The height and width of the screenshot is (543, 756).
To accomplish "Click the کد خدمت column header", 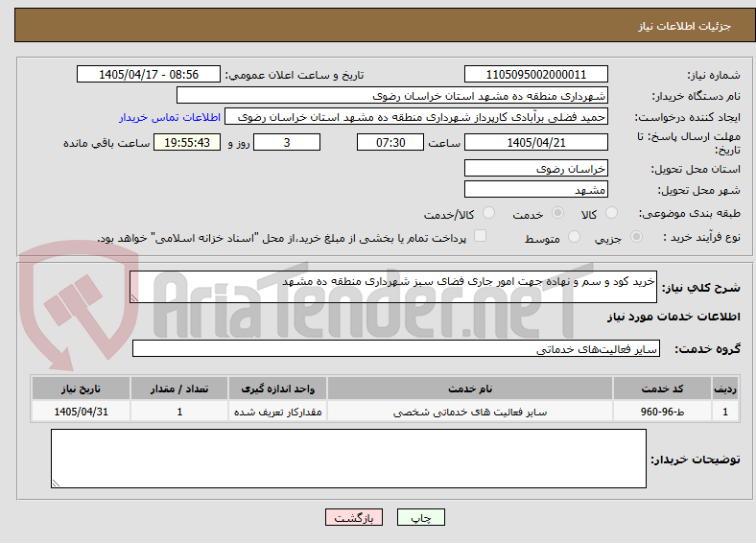I will 663,389.
